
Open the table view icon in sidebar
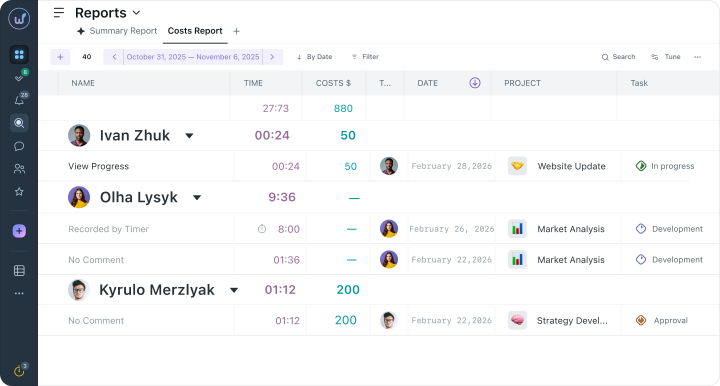click(19, 270)
